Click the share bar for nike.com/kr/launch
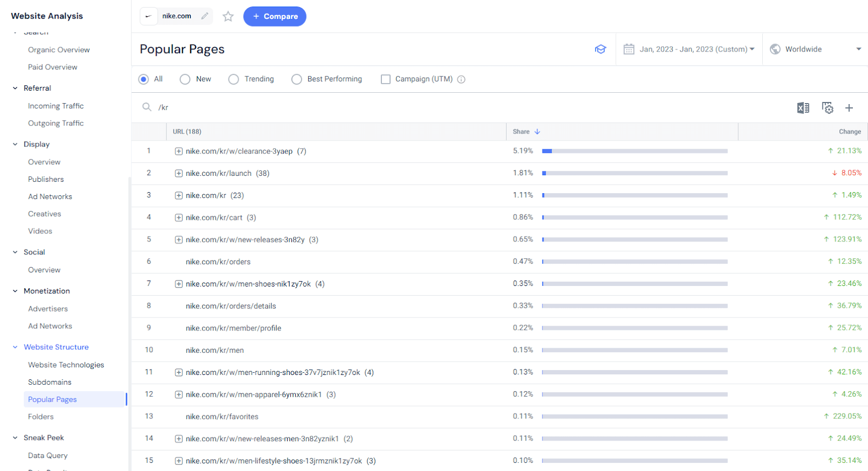 pos(635,174)
